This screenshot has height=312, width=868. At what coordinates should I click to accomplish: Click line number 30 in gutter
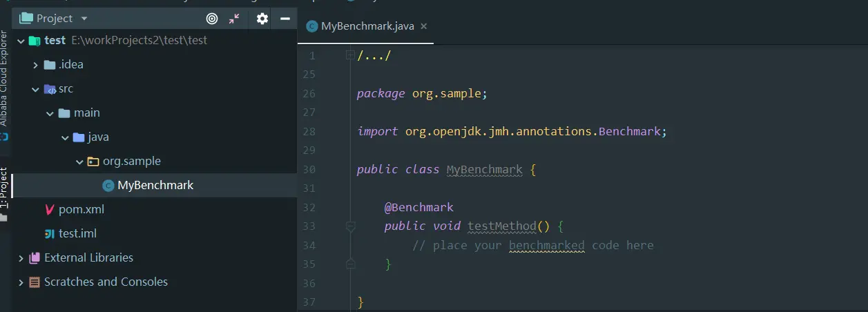tap(309, 169)
